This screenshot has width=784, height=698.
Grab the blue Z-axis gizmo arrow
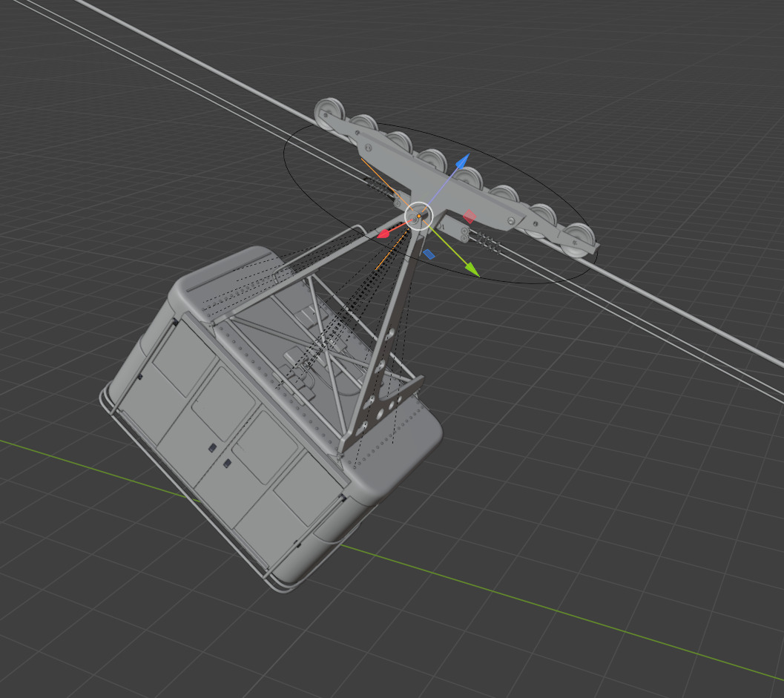463,160
